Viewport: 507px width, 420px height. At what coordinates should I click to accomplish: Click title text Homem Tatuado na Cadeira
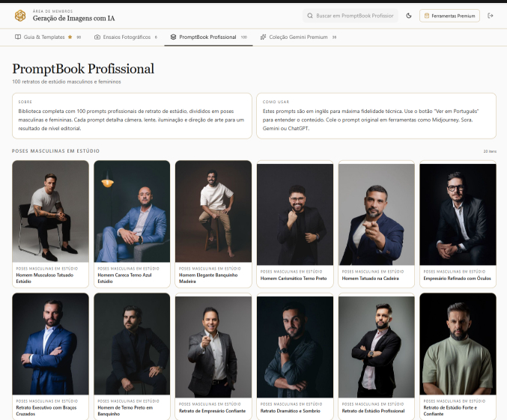click(x=371, y=279)
